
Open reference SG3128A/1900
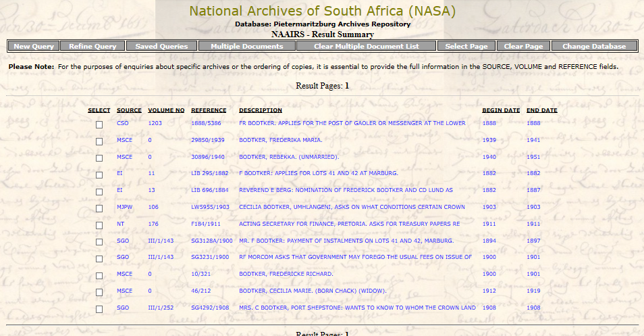[x=211, y=241]
